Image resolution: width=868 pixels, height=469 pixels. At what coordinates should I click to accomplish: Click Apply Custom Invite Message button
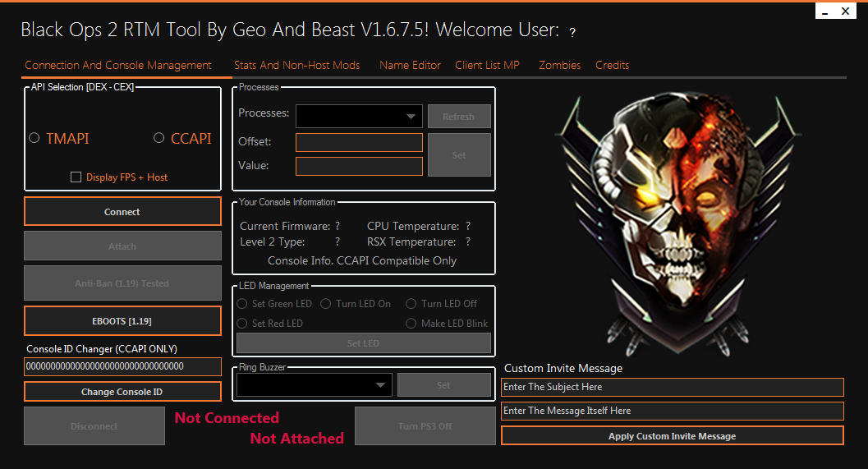coord(672,436)
